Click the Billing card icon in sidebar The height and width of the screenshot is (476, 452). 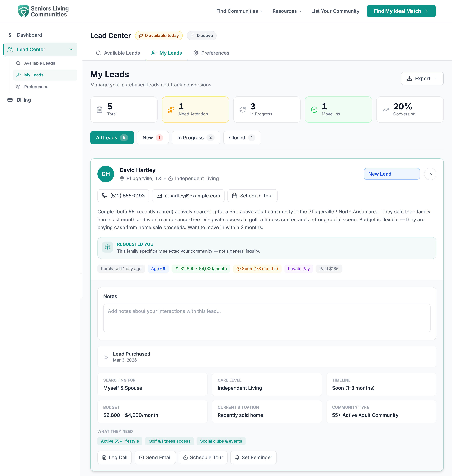[x=10, y=100]
